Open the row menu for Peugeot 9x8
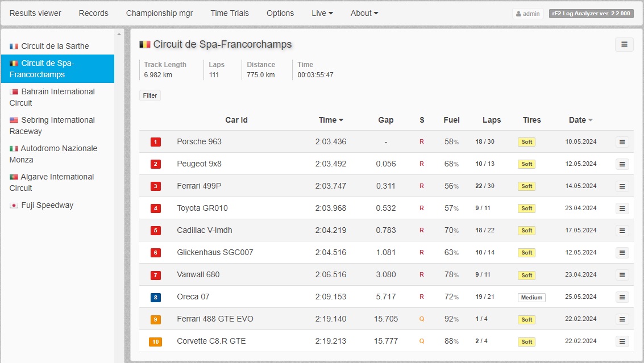This screenshot has height=363, width=644. pos(622,164)
